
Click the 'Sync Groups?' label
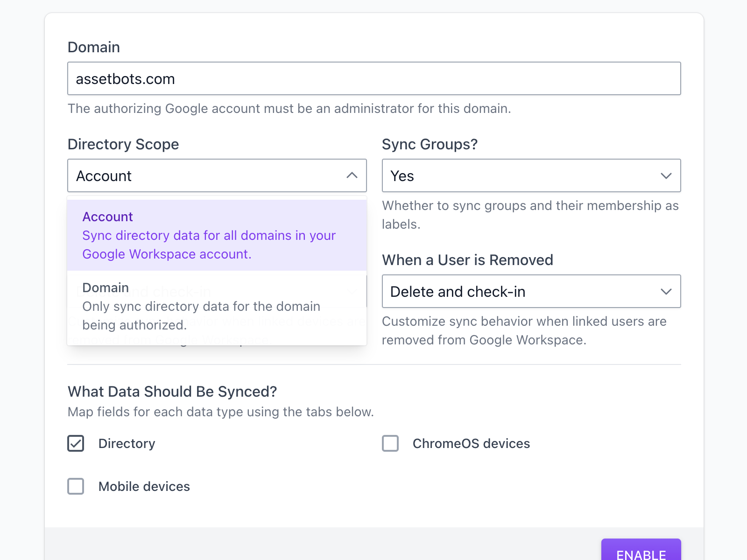[x=430, y=144]
